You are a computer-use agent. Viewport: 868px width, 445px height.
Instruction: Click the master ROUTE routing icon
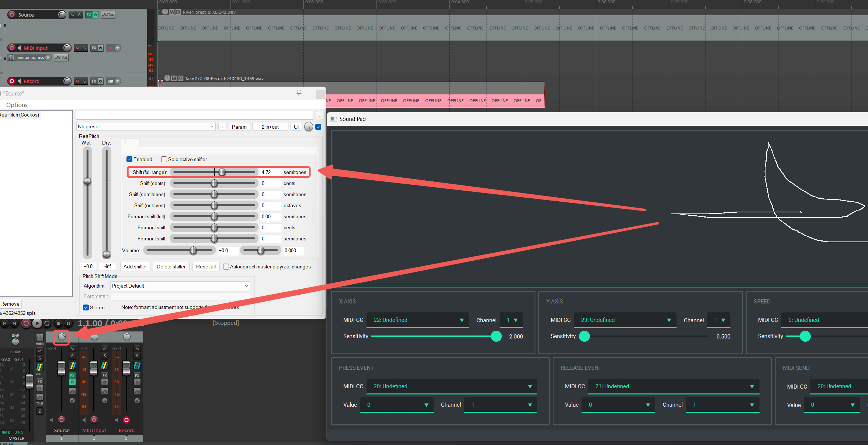coord(40,368)
